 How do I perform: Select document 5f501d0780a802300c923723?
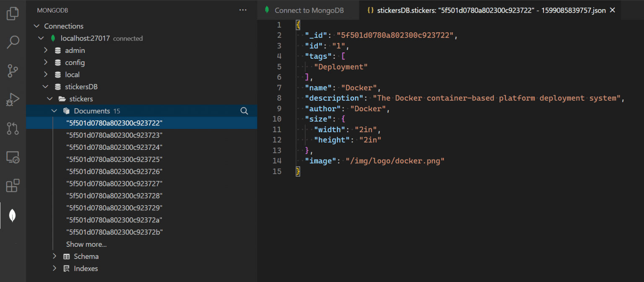click(x=114, y=135)
